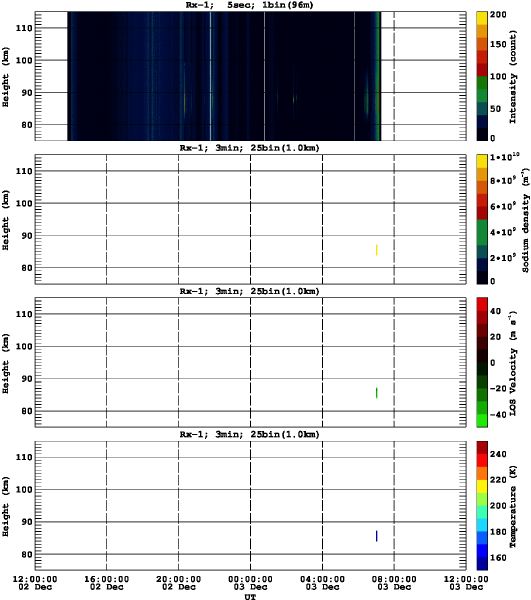Click the 200 tick on Intensity colorbar
Image resolution: width=531 pixels, height=600 pixels.
tap(498, 15)
